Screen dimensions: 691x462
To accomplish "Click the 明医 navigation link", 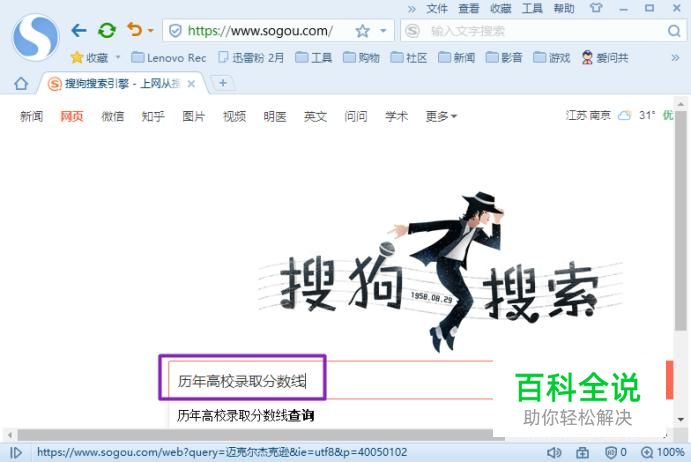I will [275, 116].
